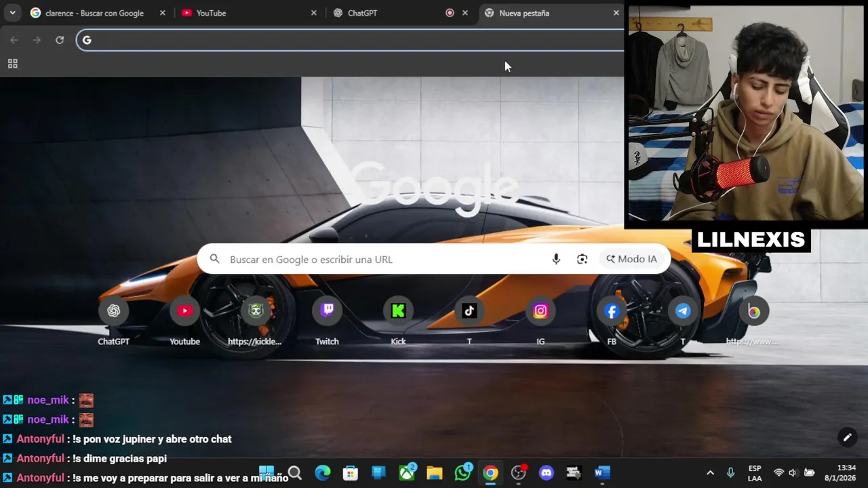Open Windows Search from the taskbar
This screenshot has height=488, width=868.
point(294,473)
